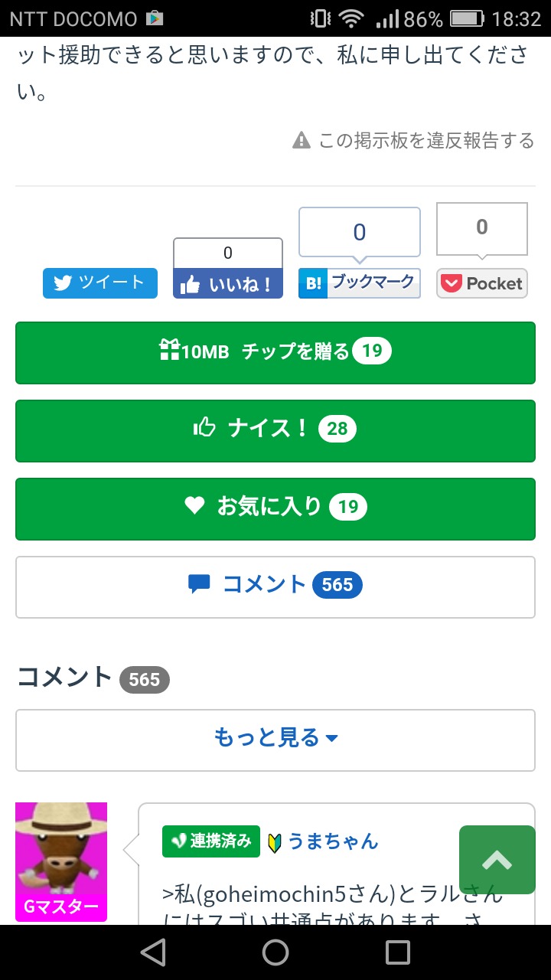Tap the Android home circle button

[275, 952]
